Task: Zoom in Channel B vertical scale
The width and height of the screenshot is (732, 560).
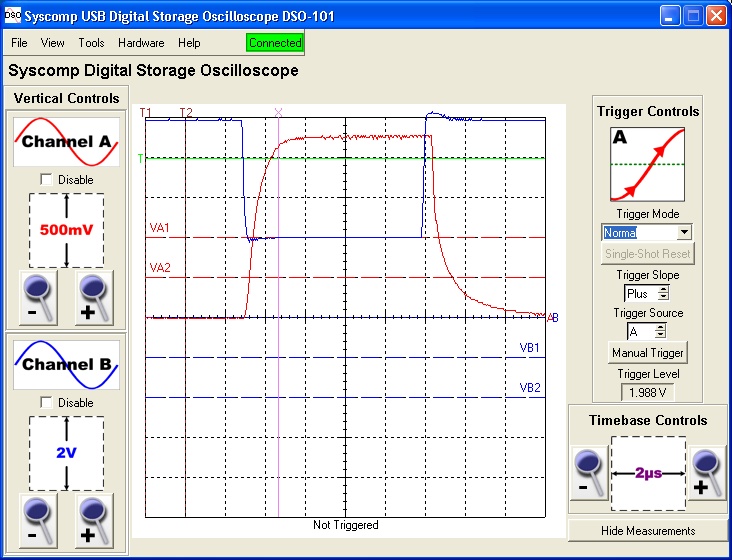Action: (95, 520)
